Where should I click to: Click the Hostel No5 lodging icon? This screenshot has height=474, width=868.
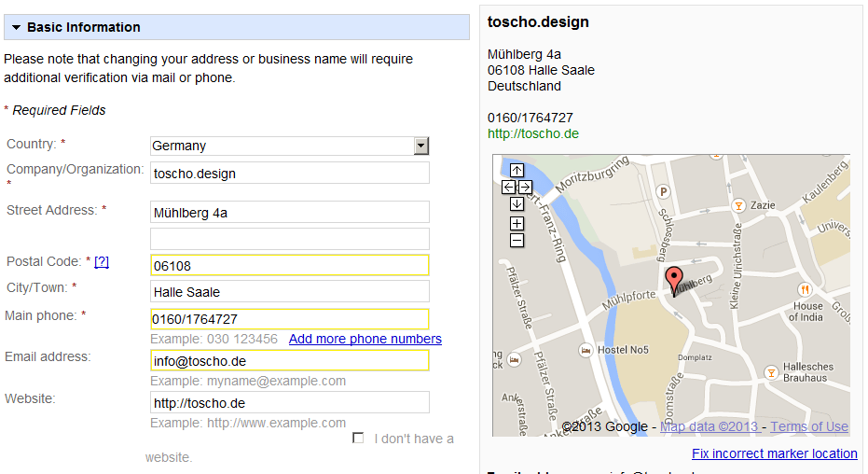[586, 350]
